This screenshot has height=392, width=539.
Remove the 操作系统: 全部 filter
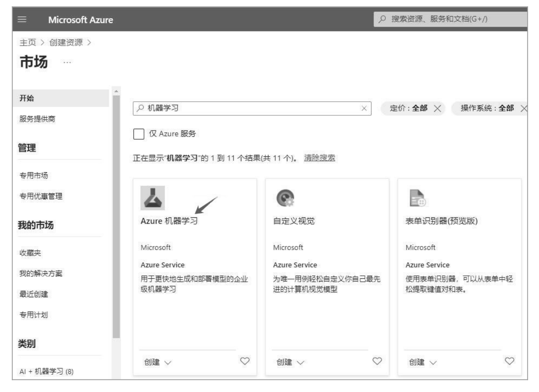click(x=524, y=108)
